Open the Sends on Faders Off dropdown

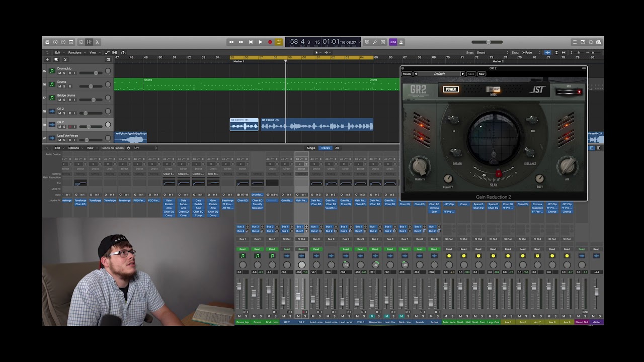click(145, 148)
